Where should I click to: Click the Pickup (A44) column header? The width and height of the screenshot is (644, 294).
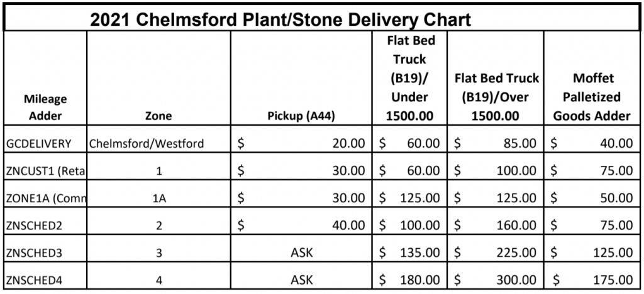tap(303, 116)
